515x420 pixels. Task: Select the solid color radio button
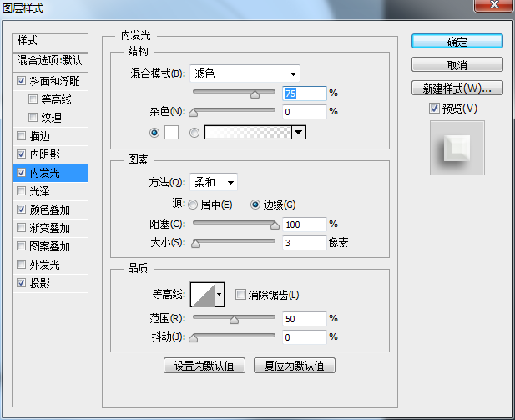pos(154,133)
